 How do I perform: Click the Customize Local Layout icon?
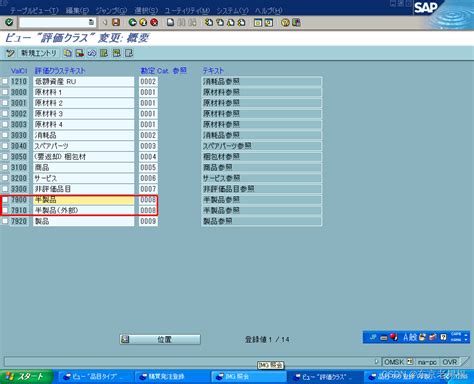(x=296, y=22)
